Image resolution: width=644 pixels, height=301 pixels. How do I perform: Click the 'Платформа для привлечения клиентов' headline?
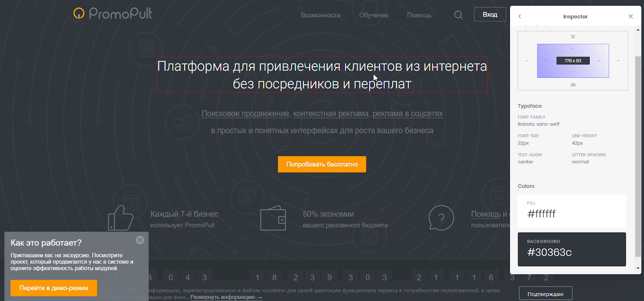322,75
